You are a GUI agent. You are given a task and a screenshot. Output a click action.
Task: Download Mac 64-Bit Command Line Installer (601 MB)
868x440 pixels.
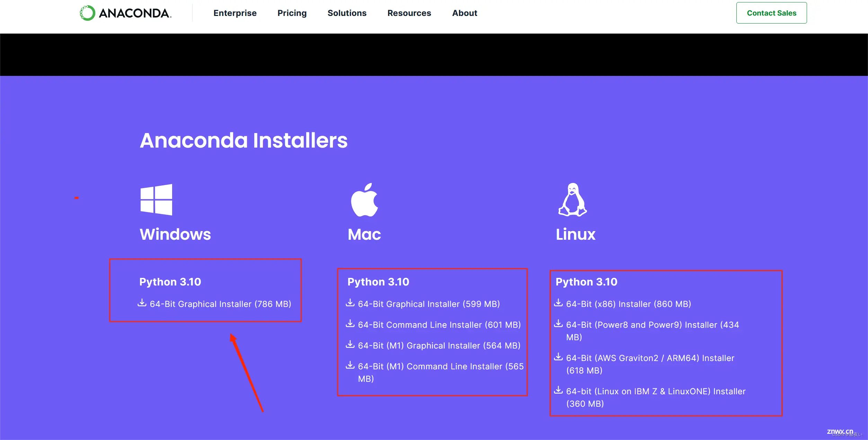click(x=439, y=325)
